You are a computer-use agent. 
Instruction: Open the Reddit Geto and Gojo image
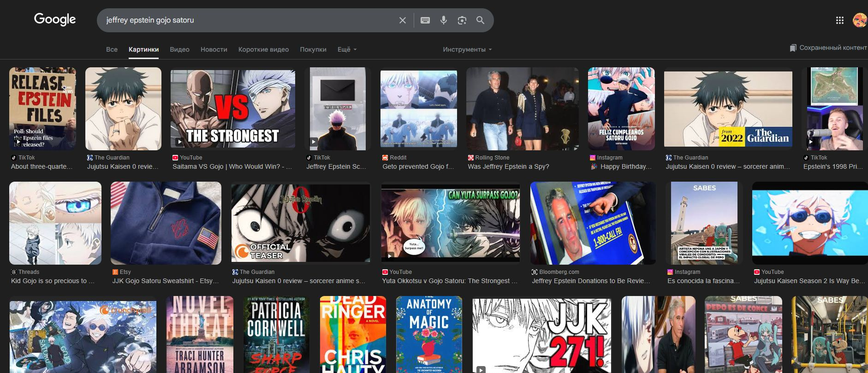pyautogui.click(x=419, y=109)
